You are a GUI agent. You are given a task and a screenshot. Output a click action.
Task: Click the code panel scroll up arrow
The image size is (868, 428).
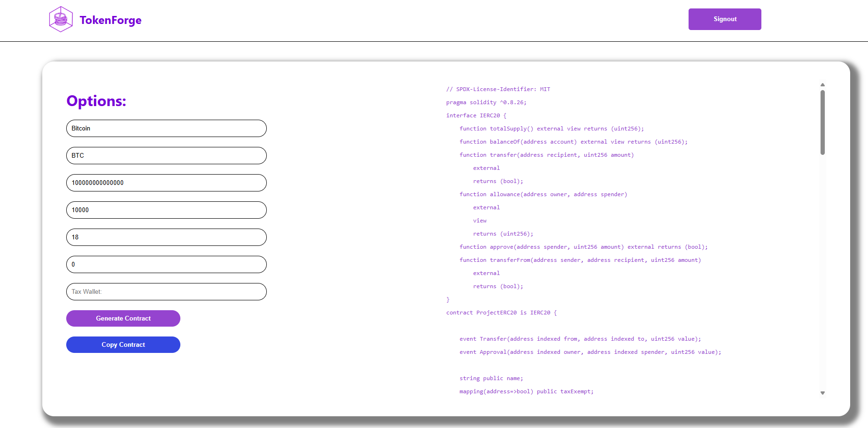pos(822,85)
